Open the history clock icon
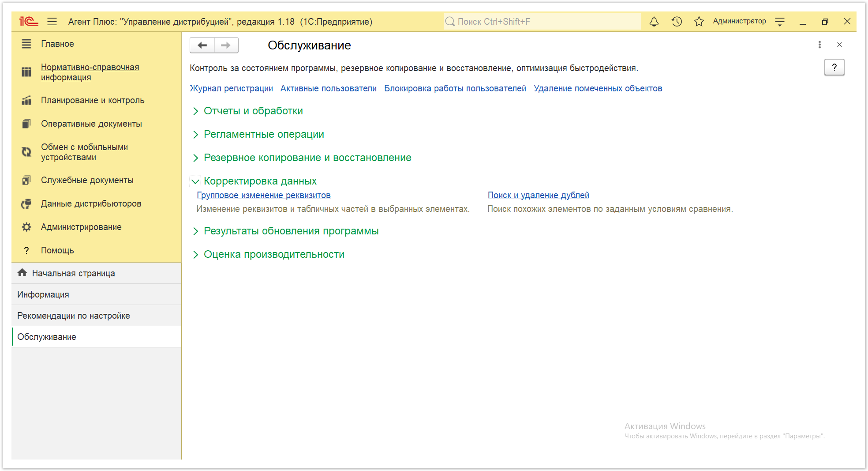The image size is (868, 471). pyautogui.click(x=677, y=21)
